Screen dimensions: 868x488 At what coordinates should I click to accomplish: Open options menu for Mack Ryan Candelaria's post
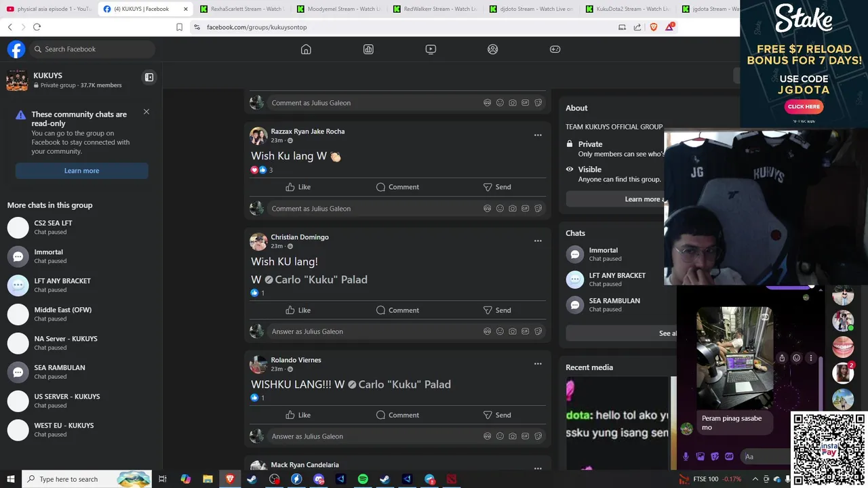point(538,468)
